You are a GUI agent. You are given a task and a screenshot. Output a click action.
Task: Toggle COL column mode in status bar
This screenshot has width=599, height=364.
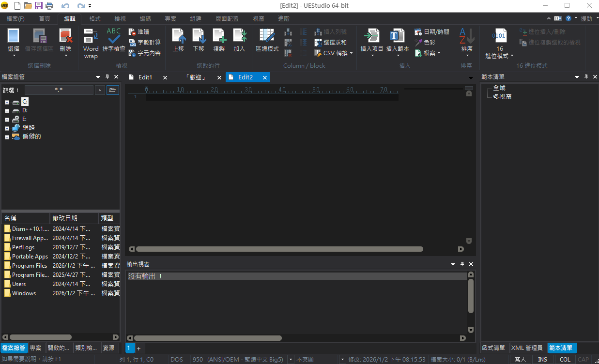tap(565, 360)
